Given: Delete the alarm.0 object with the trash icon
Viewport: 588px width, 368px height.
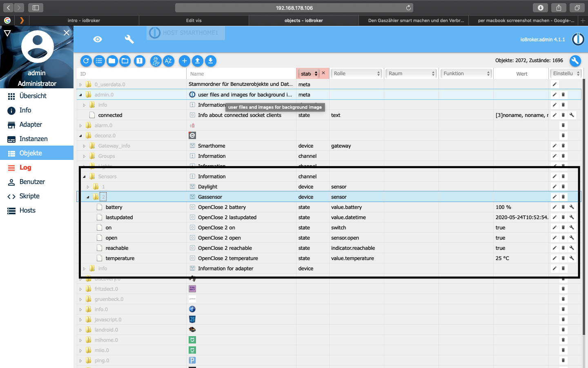Looking at the screenshot, I should (x=563, y=126).
